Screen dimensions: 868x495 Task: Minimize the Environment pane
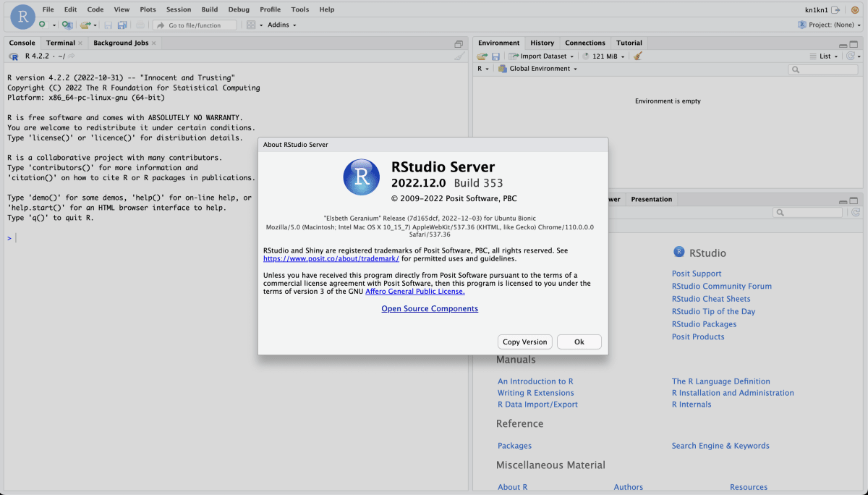click(x=843, y=45)
